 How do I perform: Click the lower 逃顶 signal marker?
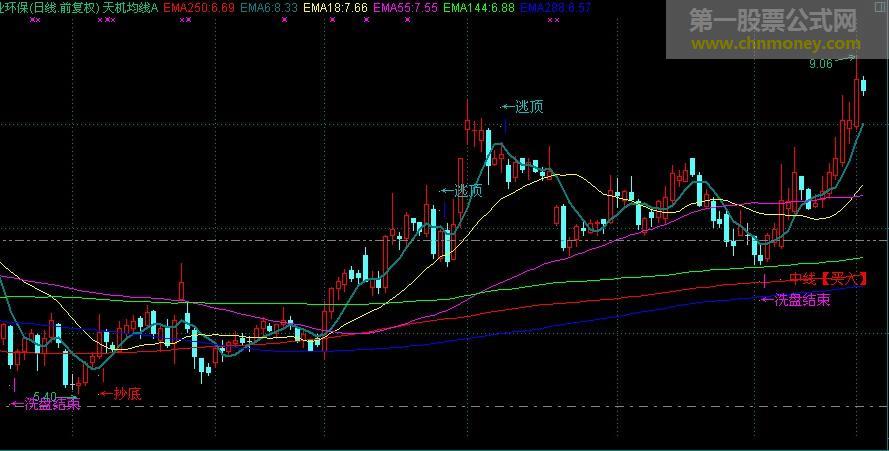[462, 190]
